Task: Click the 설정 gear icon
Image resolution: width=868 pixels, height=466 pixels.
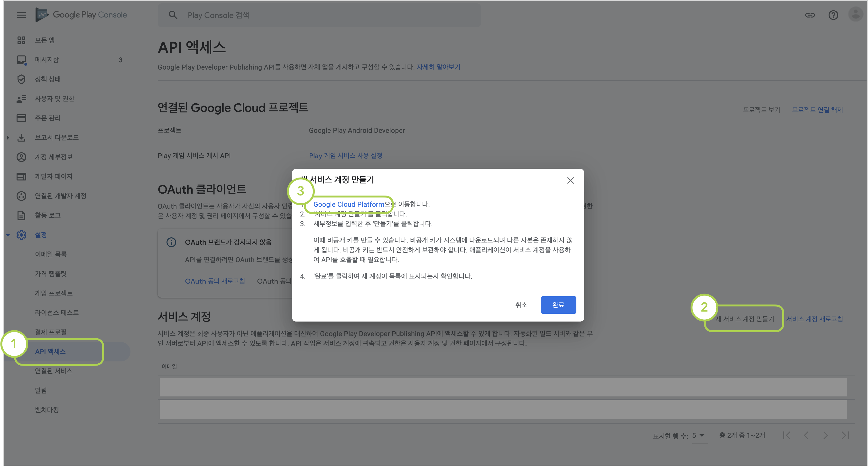Action: coord(21,235)
